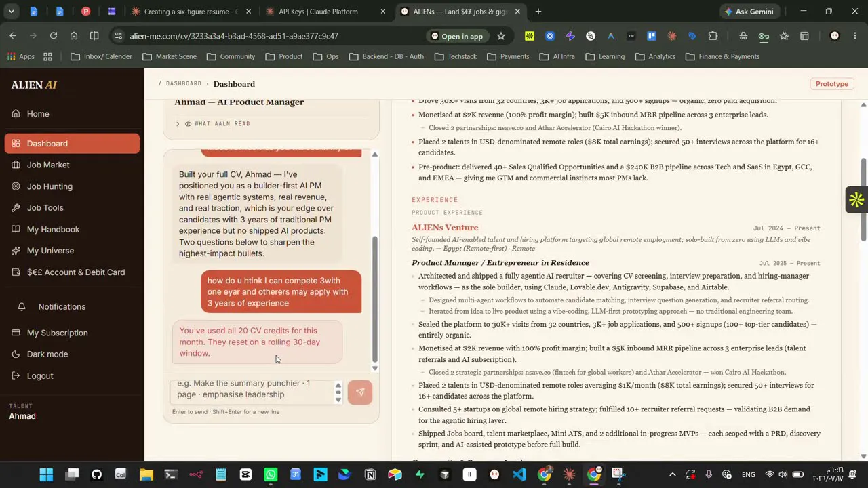The image size is (868, 488).
Task: Click the Open in app button
Action: [x=457, y=36]
